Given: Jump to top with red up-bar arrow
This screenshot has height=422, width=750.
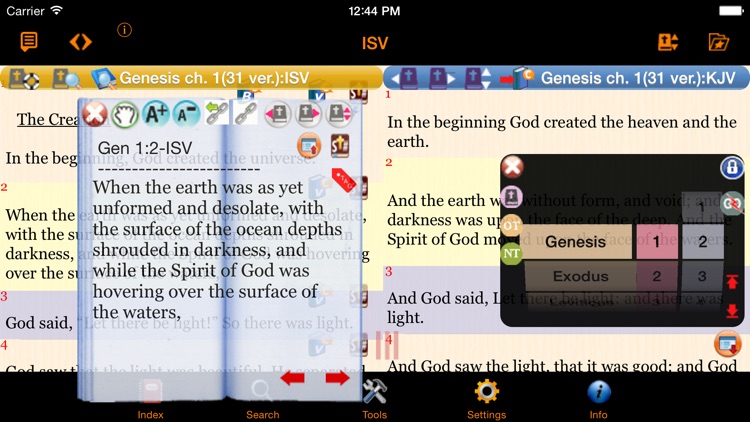Looking at the screenshot, I should tap(732, 282).
